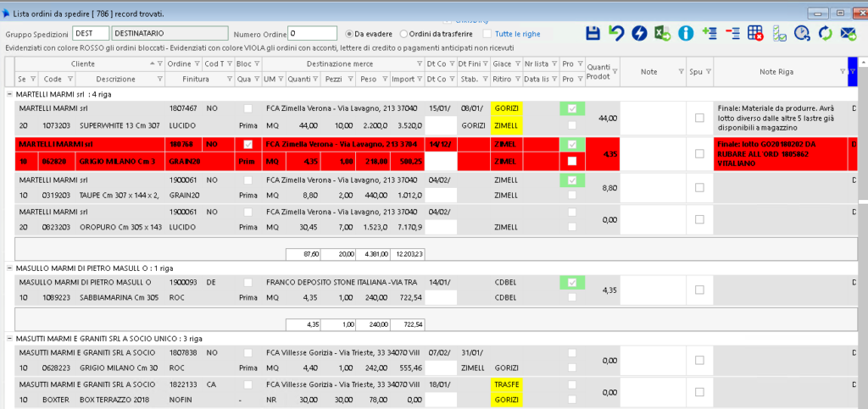This screenshot has height=409, width=868.
Task: Click the green plus expand rows icon
Action: click(x=709, y=34)
